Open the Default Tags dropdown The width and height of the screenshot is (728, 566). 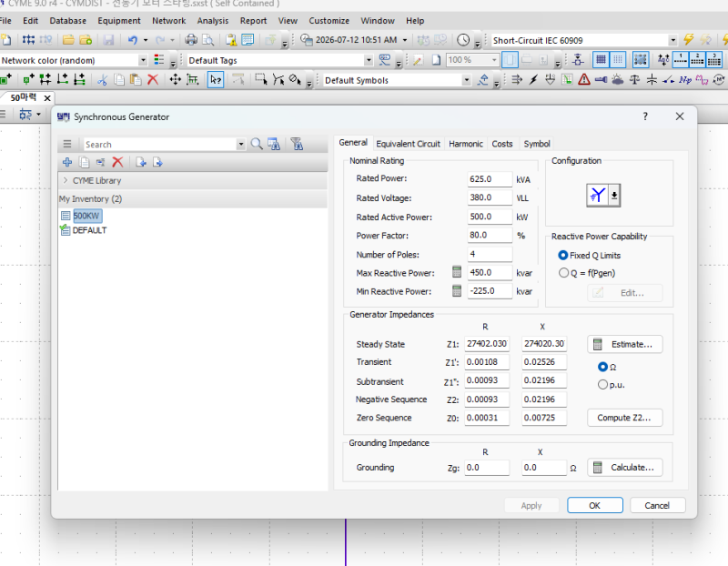(369, 60)
